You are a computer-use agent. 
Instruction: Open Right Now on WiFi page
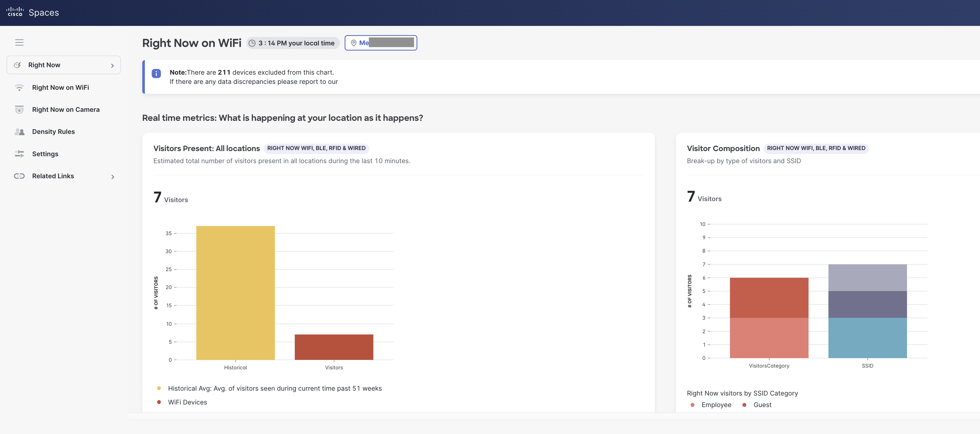point(61,88)
